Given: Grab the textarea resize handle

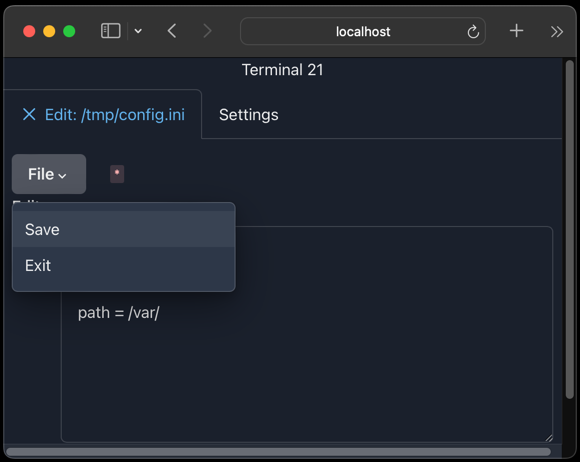Looking at the screenshot, I should click(549, 438).
